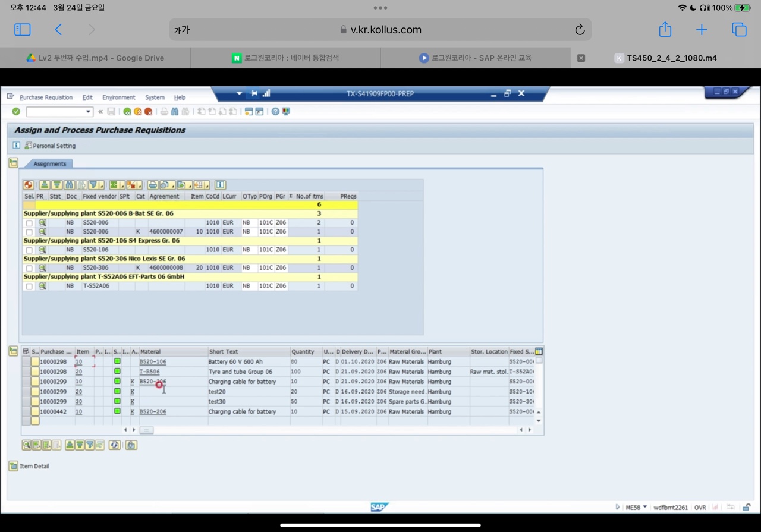Image resolution: width=761 pixels, height=532 pixels.
Task: Click the collapse icon left of Assignments tab
Action: click(14, 163)
